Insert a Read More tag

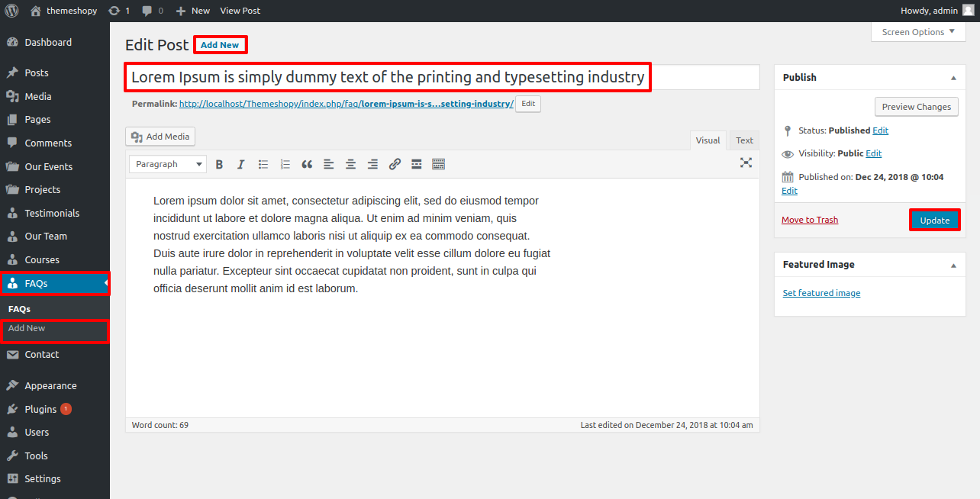pyautogui.click(x=417, y=164)
